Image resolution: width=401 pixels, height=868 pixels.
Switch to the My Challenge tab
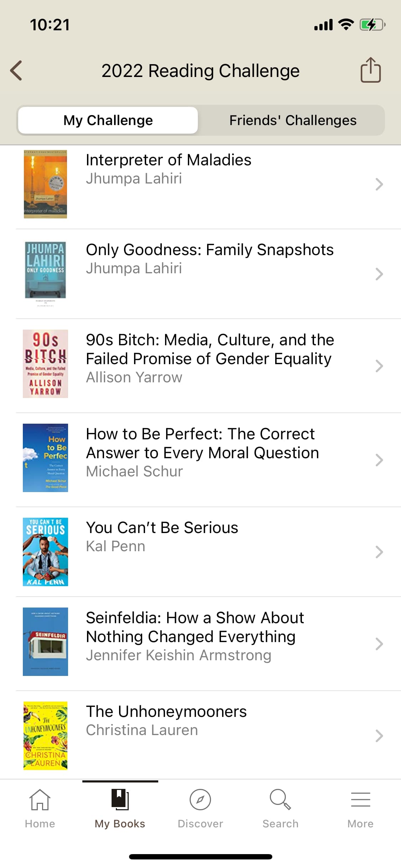tap(108, 120)
